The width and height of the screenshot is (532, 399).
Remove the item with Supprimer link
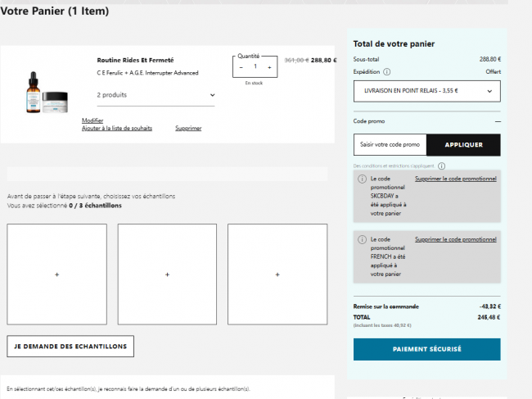click(x=188, y=129)
